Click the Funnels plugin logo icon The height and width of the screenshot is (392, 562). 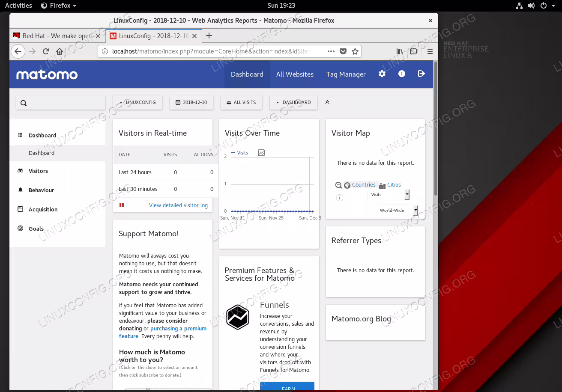click(238, 317)
